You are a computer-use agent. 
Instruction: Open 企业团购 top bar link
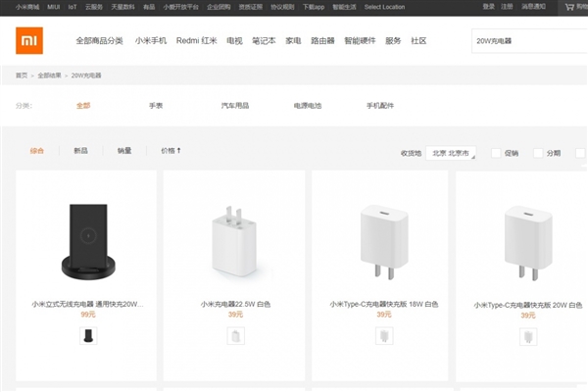(219, 7)
